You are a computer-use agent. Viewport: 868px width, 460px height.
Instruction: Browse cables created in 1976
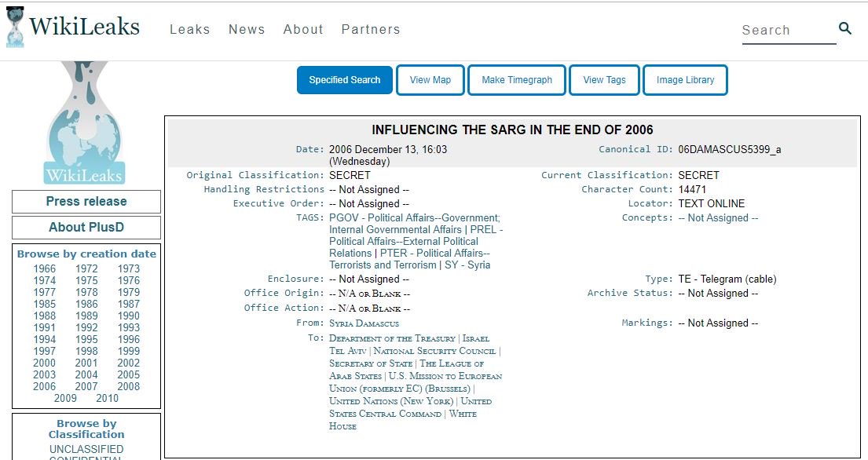tap(128, 280)
